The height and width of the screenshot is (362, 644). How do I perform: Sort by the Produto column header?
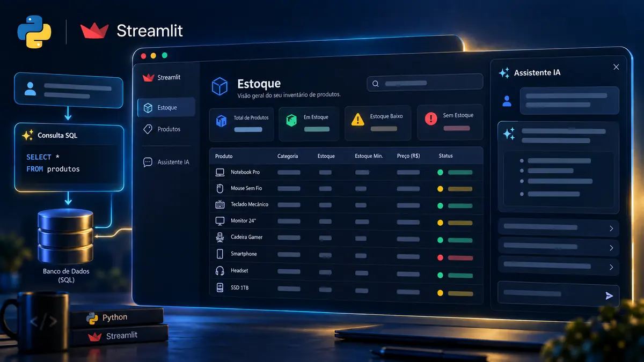click(224, 156)
